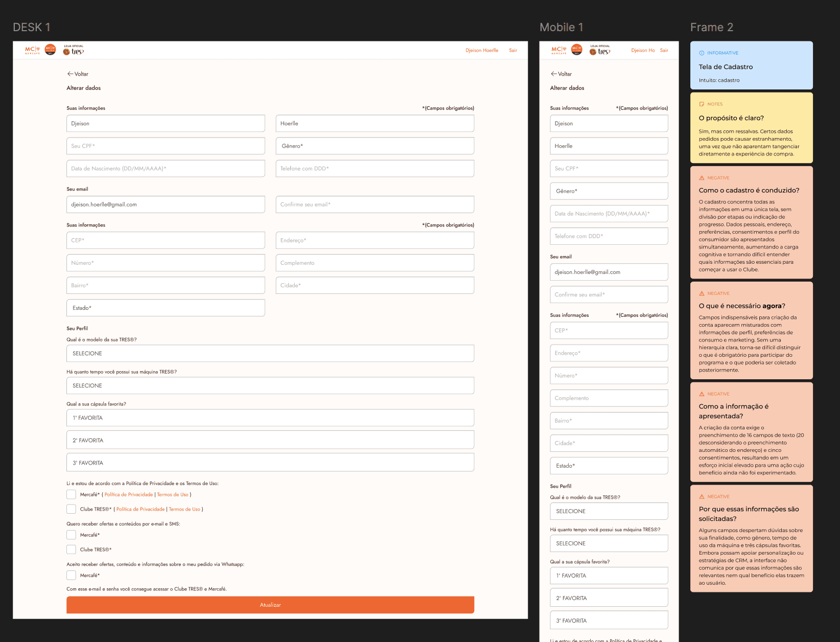This screenshot has height=642, width=840.
Task: Click the Atualizar button
Action: coord(270,605)
